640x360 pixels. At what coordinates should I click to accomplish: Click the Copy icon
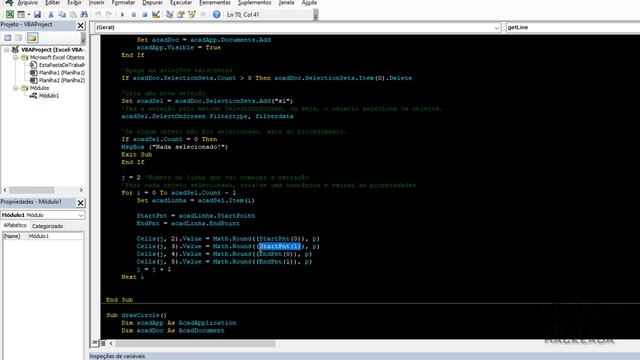[x=62, y=14]
